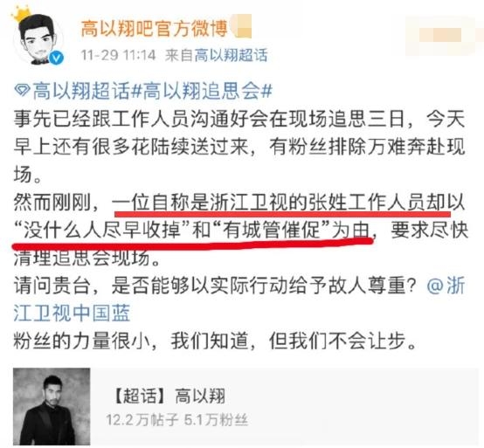The width and height of the screenshot is (484, 448).
Task: Open the cartoon profile avatar
Action: click(38, 38)
